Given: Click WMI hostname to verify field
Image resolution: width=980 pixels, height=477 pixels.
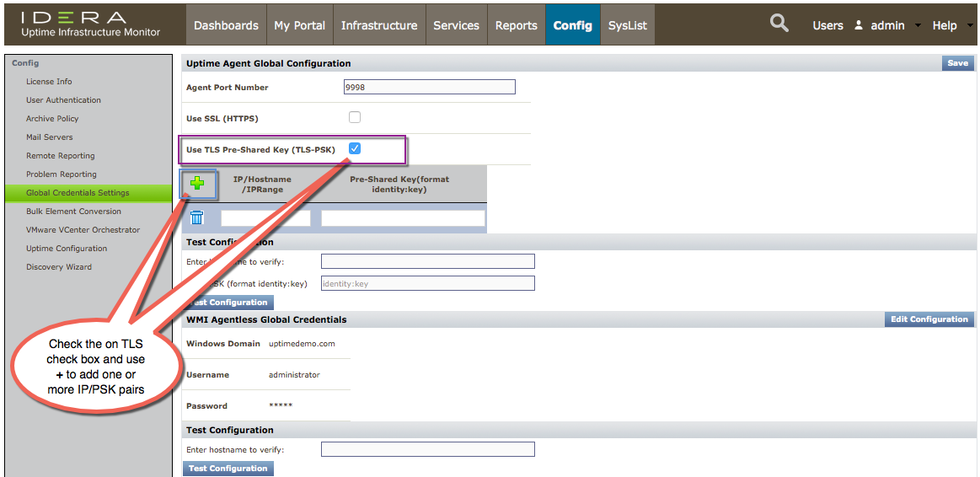Looking at the screenshot, I should (428, 449).
